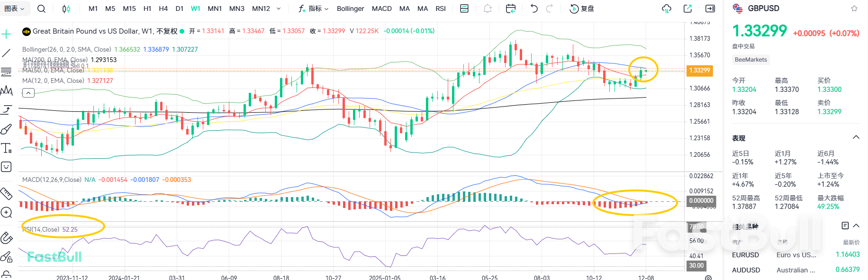Open the chart template layout icon

tap(464, 9)
